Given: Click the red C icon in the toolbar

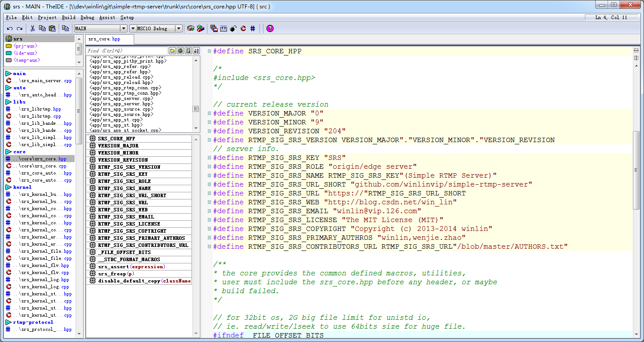Looking at the screenshot, I should (x=243, y=28).
